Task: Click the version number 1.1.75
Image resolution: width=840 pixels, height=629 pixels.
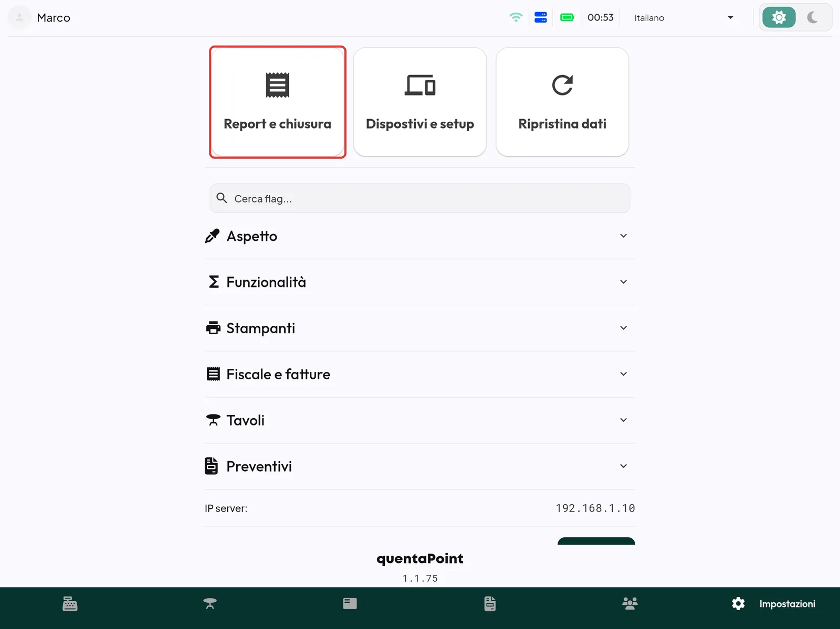Action: coord(420,578)
